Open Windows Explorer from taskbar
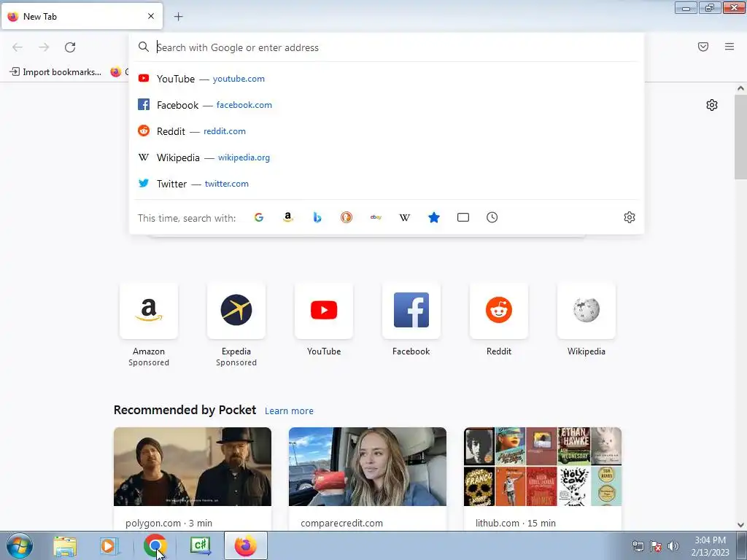747x560 pixels. pos(65,546)
